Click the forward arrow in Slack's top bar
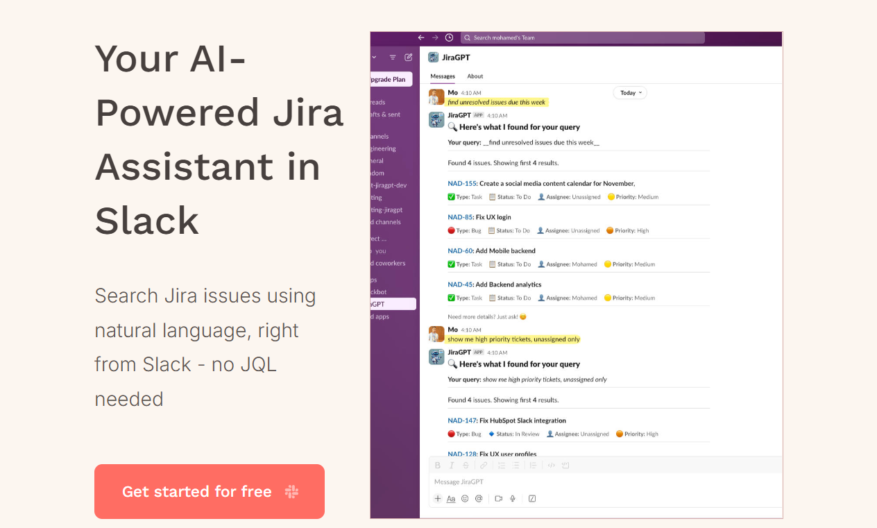 pos(435,37)
